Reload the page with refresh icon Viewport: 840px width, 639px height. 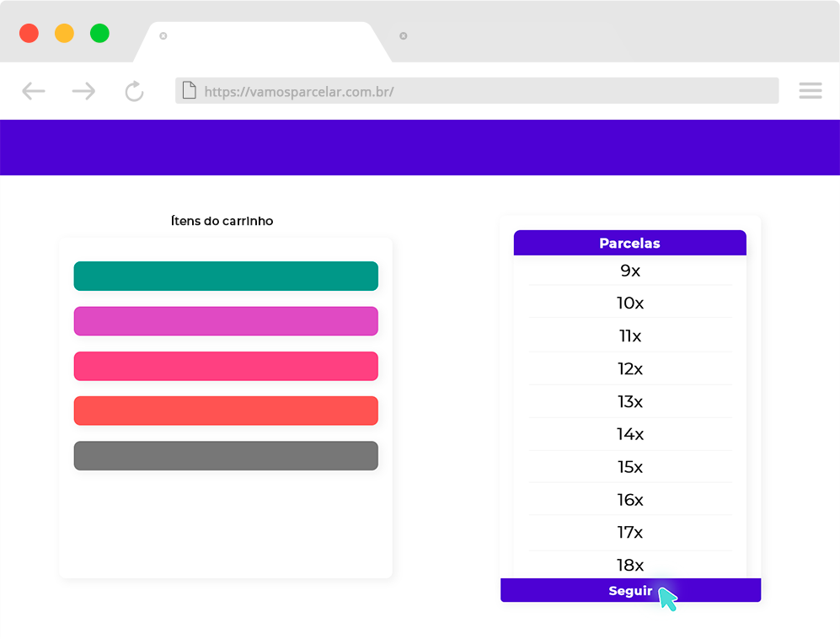point(134,91)
